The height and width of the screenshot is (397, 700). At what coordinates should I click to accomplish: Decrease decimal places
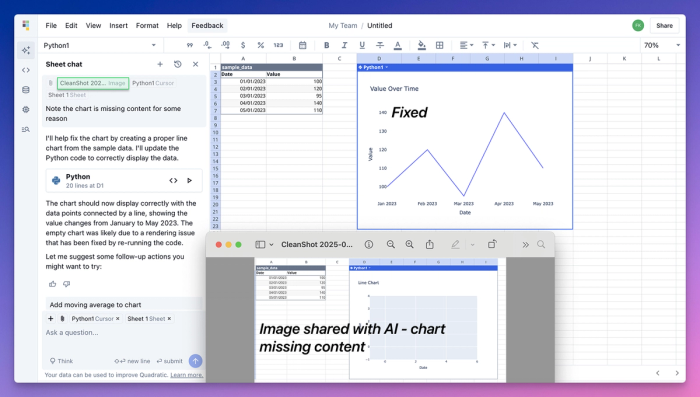pos(207,45)
